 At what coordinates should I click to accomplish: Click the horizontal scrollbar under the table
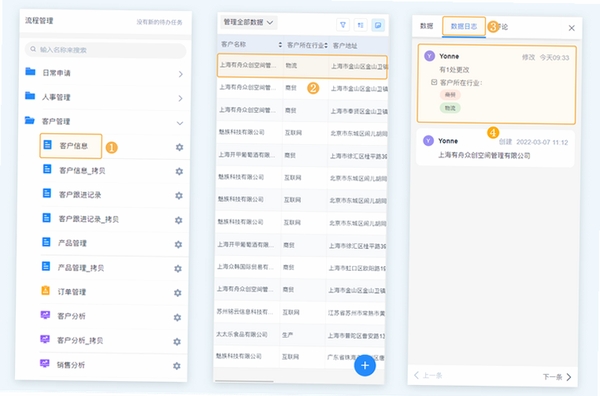(244, 381)
